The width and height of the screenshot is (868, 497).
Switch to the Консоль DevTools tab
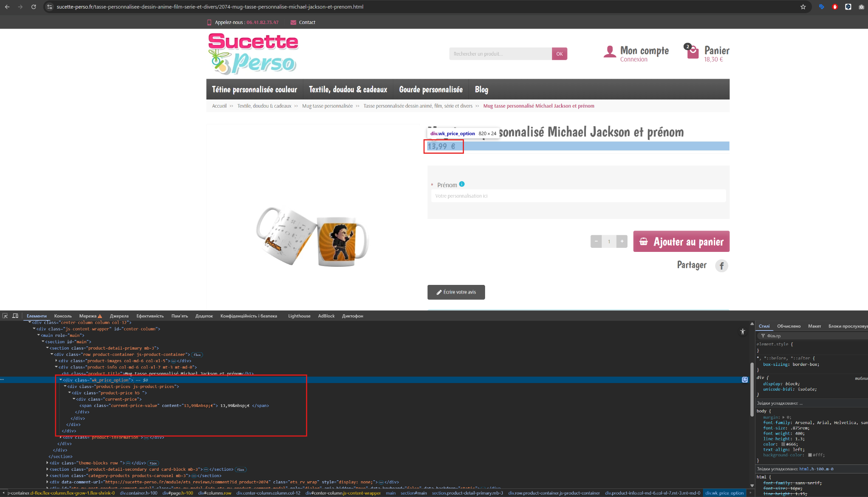coord(63,316)
